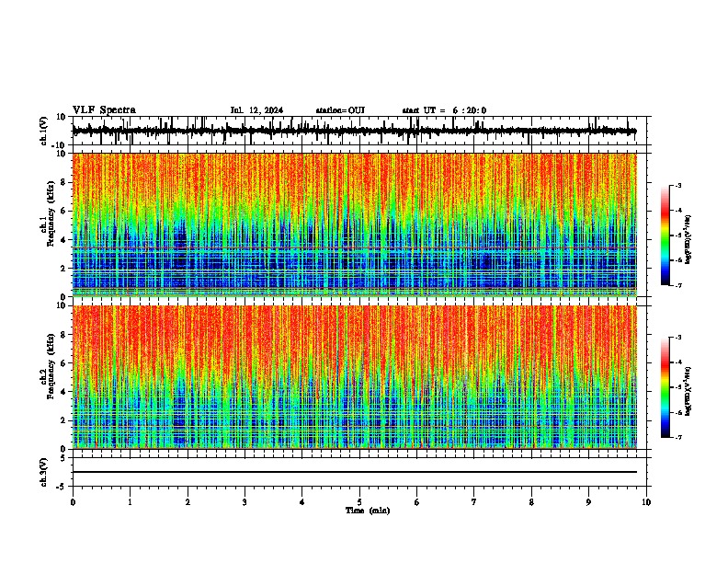Click the "-7" label on ch.1 colorbar
Image resolution: width=728 pixels, height=563 pixels.
point(677,285)
